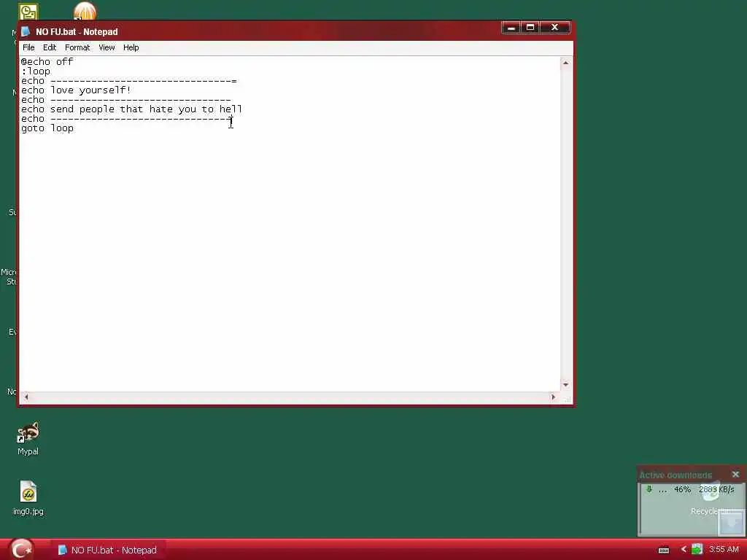Click 'echo send people that hate you to hell'
The height and width of the screenshot is (560, 747).
pyautogui.click(x=131, y=109)
